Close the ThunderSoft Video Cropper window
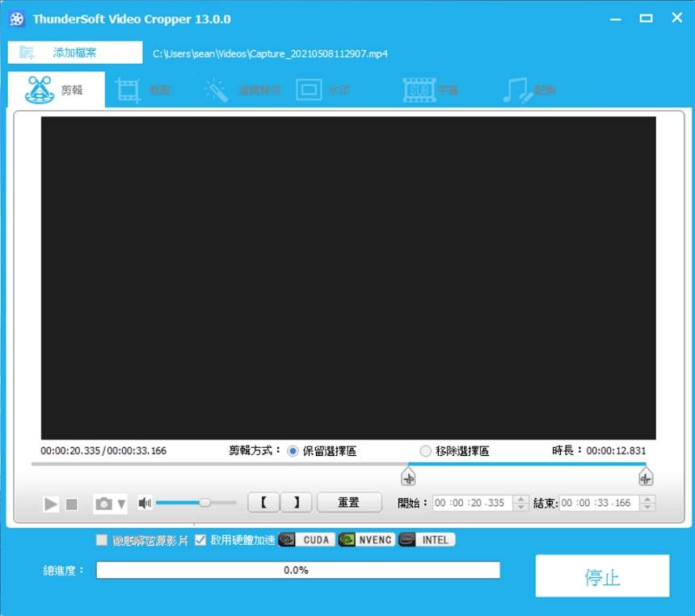The width and height of the screenshot is (695, 616). (677, 18)
